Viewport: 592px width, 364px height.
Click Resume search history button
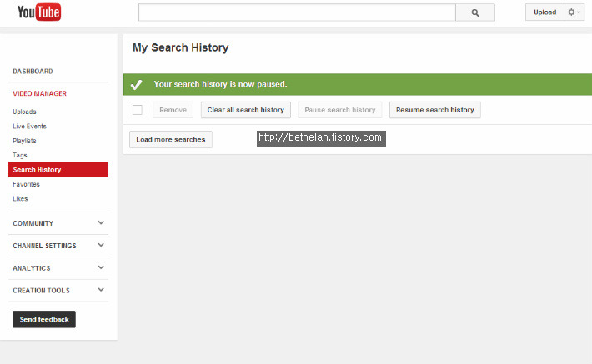click(435, 110)
